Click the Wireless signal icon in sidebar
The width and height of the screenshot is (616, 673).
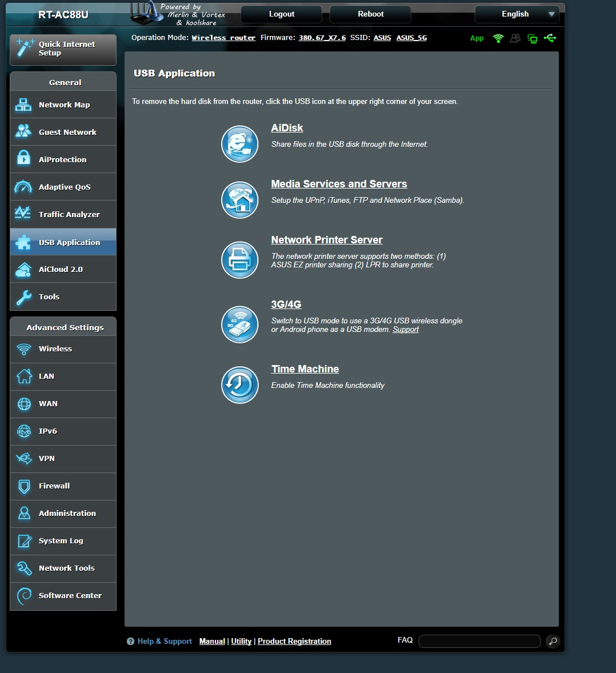tap(23, 349)
